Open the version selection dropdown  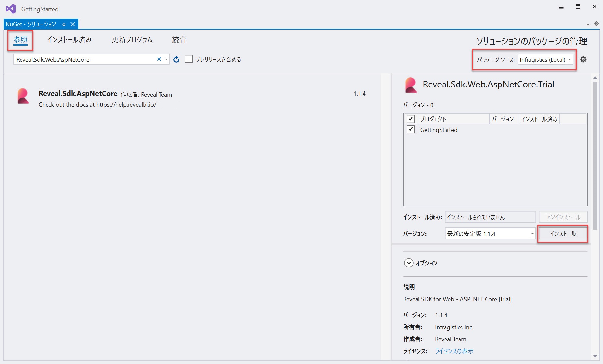point(490,234)
